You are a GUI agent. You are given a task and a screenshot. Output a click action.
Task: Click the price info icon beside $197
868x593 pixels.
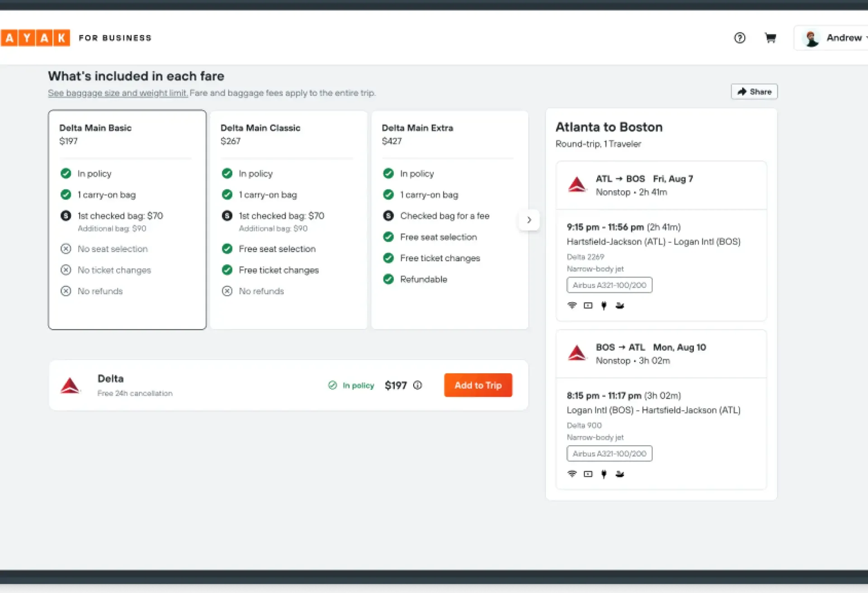418,385
